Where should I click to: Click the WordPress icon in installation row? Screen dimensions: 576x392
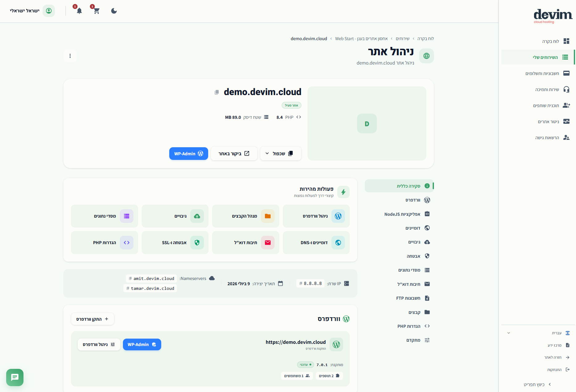pos(336,344)
